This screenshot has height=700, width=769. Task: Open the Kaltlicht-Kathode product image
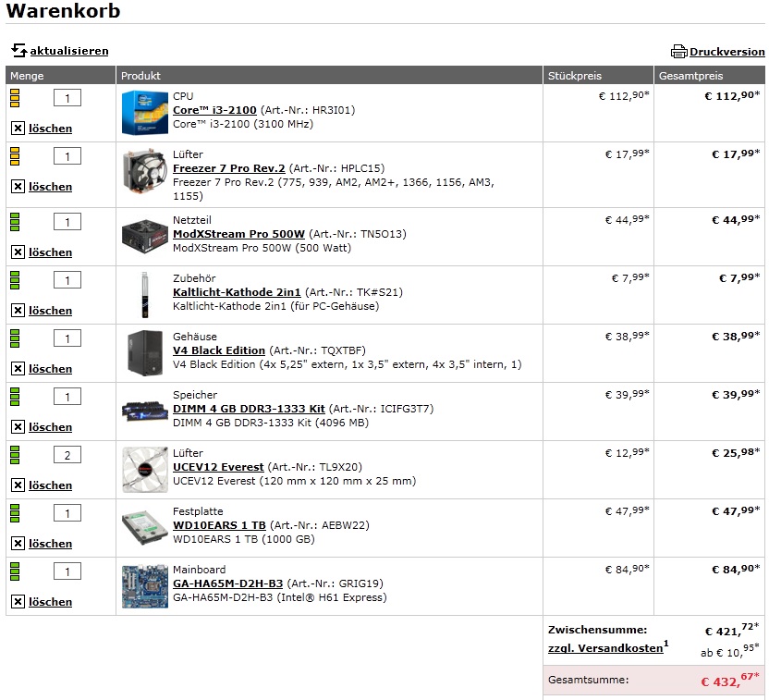[145, 295]
